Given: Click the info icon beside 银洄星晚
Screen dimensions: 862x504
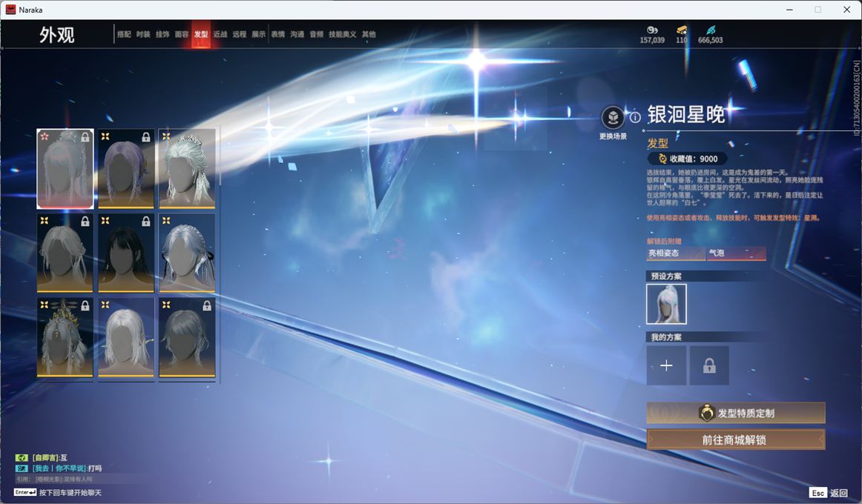Looking at the screenshot, I should pyautogui.click(x=635, y=117).
